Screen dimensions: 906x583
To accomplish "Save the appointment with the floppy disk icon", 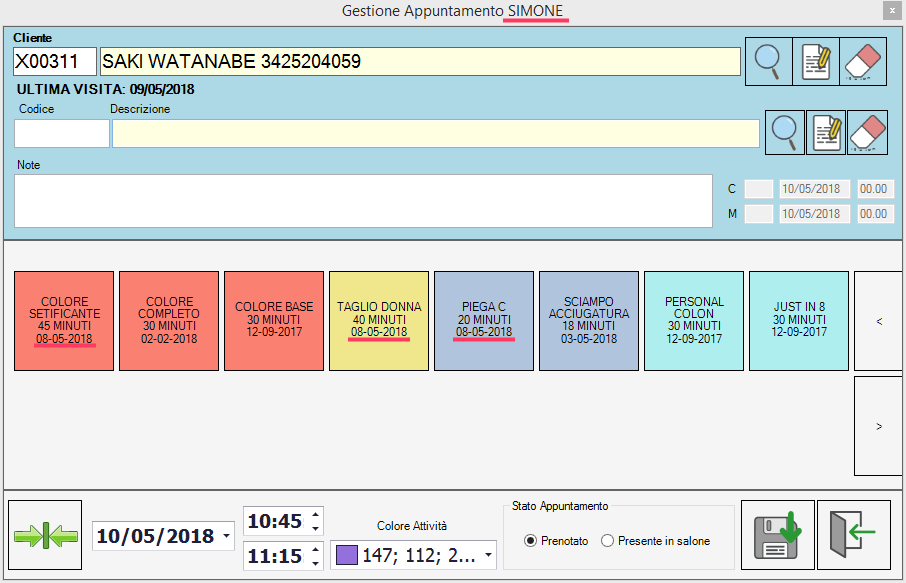I will click(775, 535).
